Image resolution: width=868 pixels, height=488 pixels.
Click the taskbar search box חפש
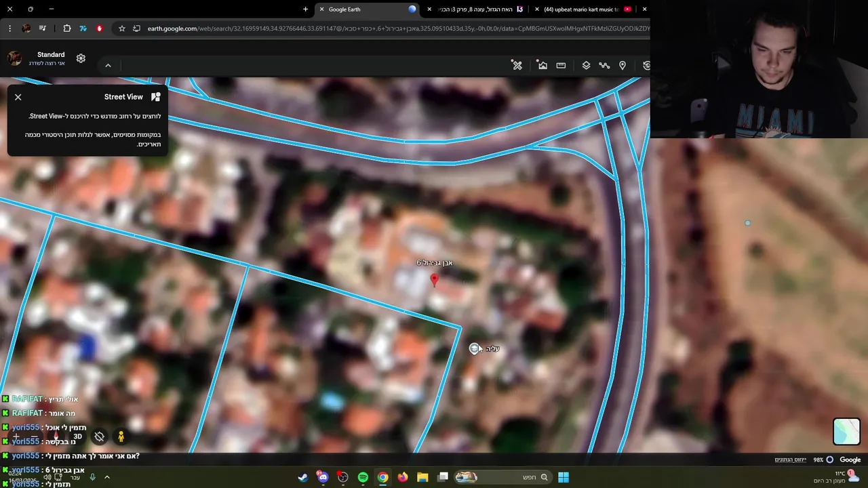[502, 477]
